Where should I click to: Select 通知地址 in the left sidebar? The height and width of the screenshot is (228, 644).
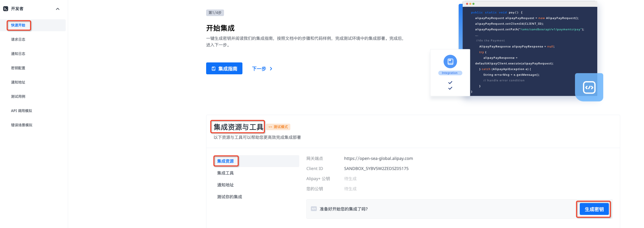tap(18, 82)
